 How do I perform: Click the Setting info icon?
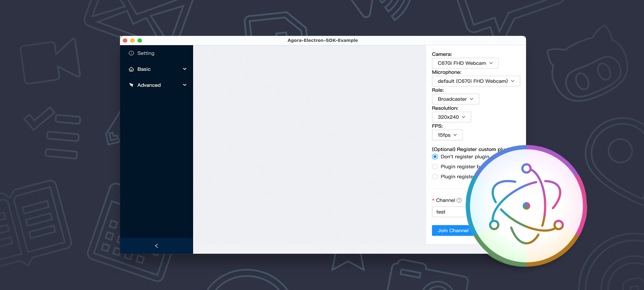coord(131,53)
